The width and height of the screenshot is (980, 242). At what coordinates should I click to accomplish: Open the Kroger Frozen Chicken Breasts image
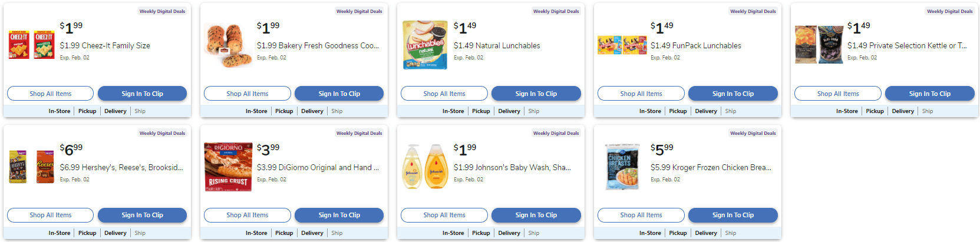(622, 167)
